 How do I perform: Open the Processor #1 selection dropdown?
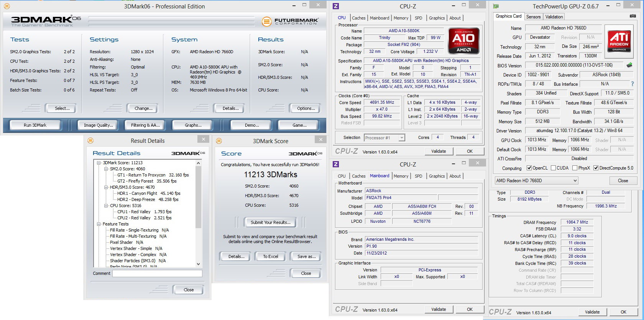pyautogui.click(x=384, y=138)
